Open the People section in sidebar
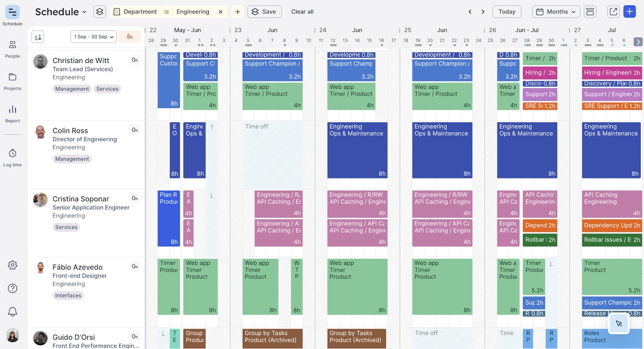Viewport: 644px width, 349px height. click(x=13, y=49)
